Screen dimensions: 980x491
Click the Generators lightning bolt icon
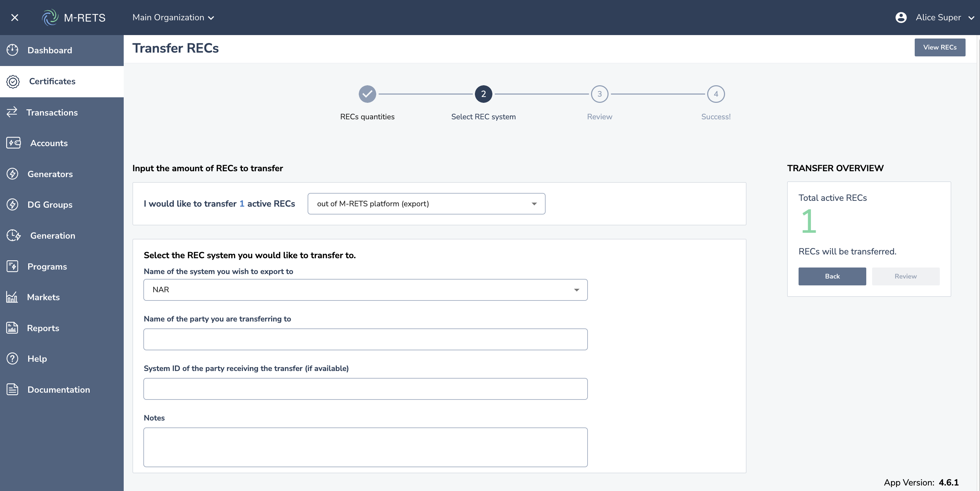(13, 174)
